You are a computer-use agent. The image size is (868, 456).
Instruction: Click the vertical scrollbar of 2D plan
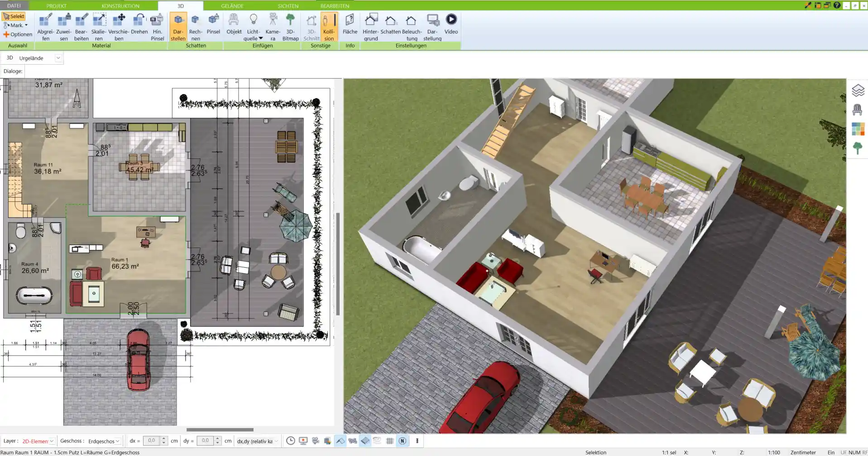coord(338,264)
